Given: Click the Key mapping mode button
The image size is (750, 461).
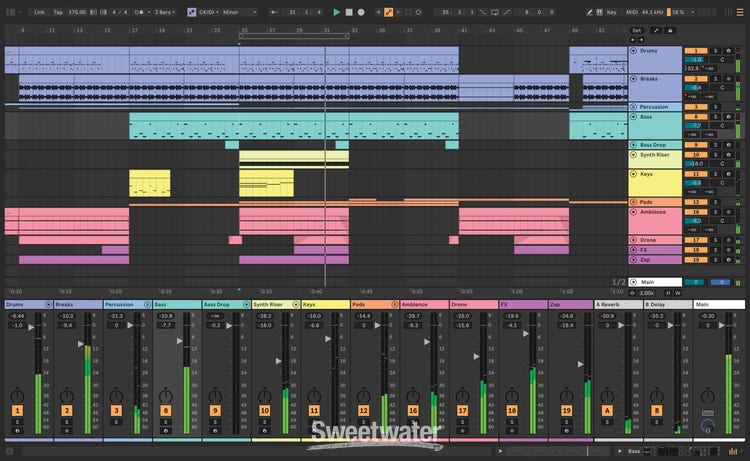Looking at the screenshot, I should [x=611, y=12].
